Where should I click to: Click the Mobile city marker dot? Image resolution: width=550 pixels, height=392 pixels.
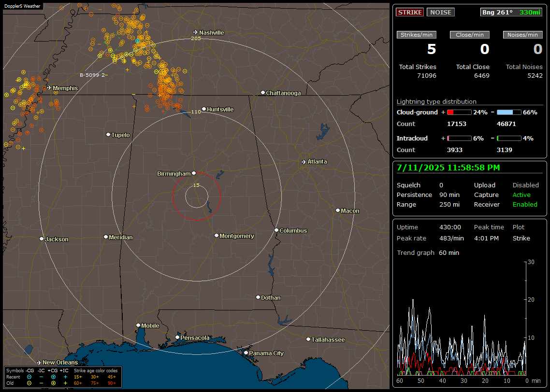138,325
